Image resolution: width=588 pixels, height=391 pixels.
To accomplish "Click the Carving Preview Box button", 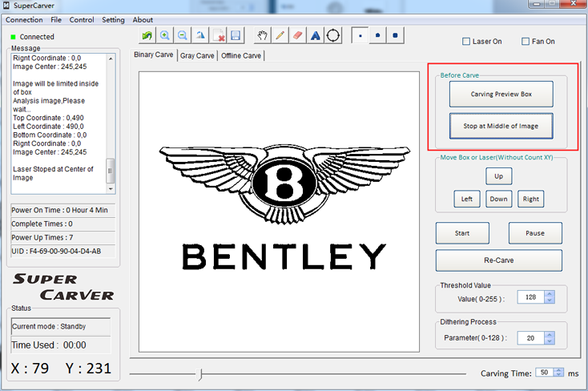I will click(501, 95).
